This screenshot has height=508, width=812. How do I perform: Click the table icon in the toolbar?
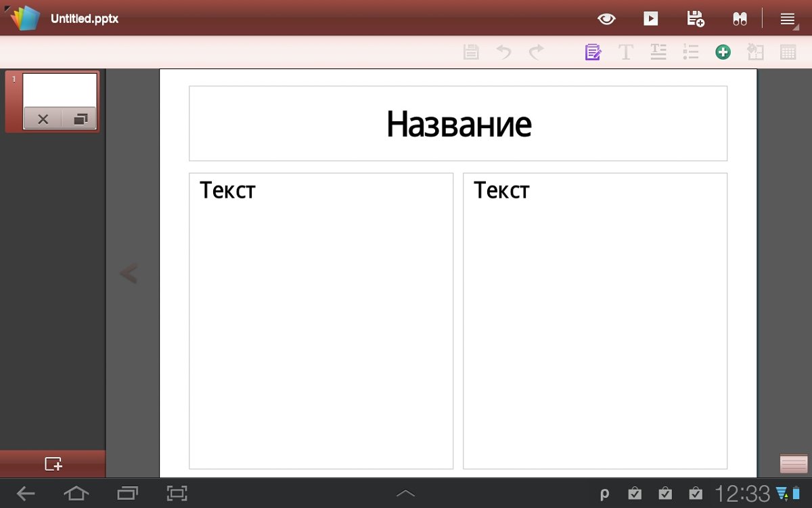[788, 52]
